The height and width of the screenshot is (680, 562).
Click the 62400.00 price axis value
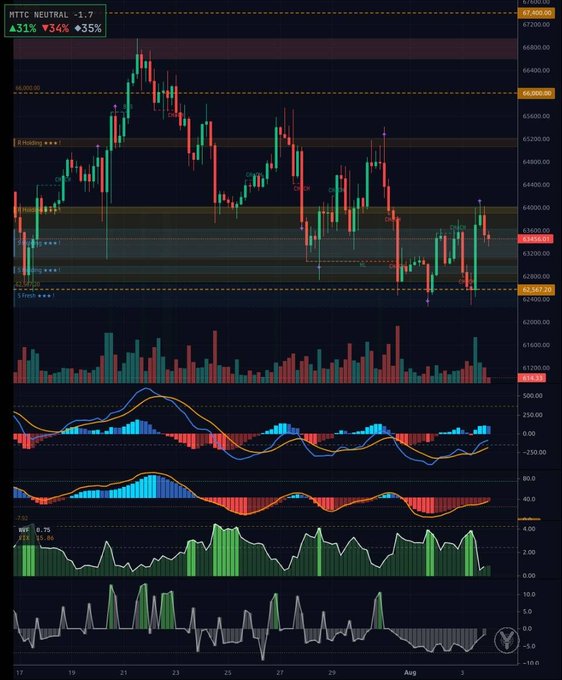tap(536, 299)
